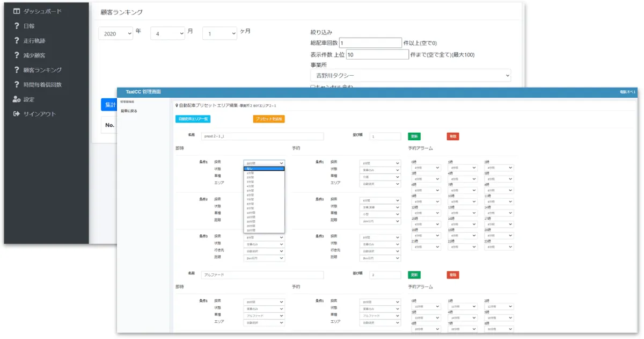This screenshot has height=339, width=644.
Task: Open the 事業所 dropdown showing 吉野川タクシー
Action: pyautogui.click(x=411, y=75)
